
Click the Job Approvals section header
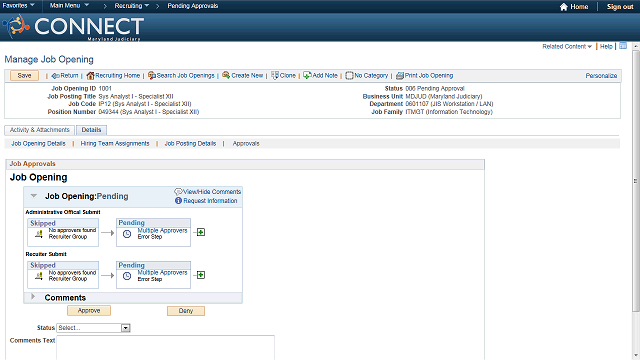coord(245,164)
